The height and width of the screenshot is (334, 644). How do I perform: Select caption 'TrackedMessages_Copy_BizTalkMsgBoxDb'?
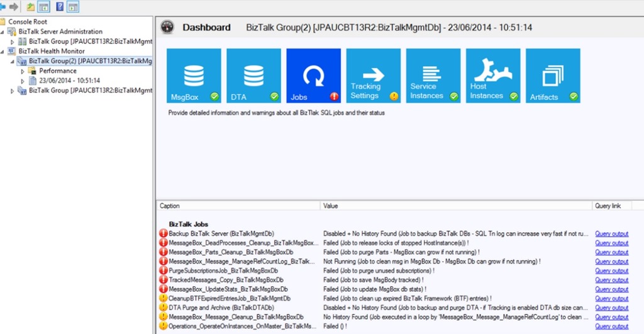226,280
